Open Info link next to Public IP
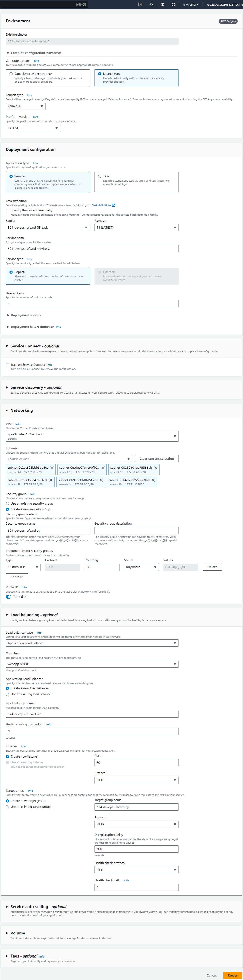The height and width of the screenshot is (980, 243). click(24, 587)
